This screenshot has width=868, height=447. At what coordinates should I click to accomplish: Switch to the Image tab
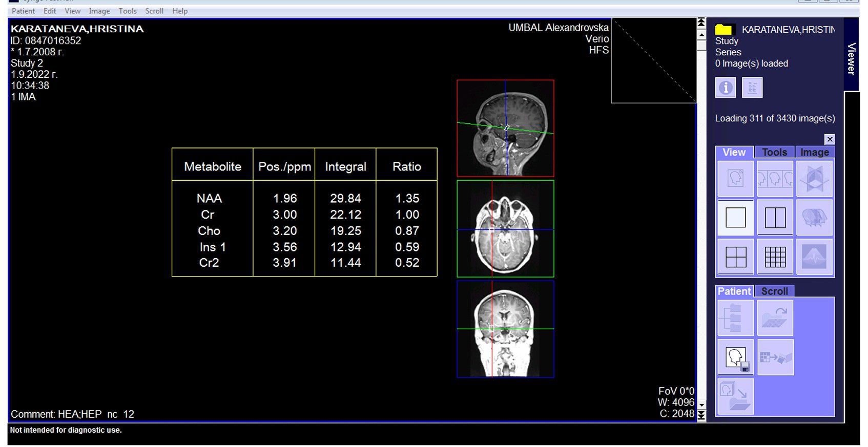tap(814, 152)
